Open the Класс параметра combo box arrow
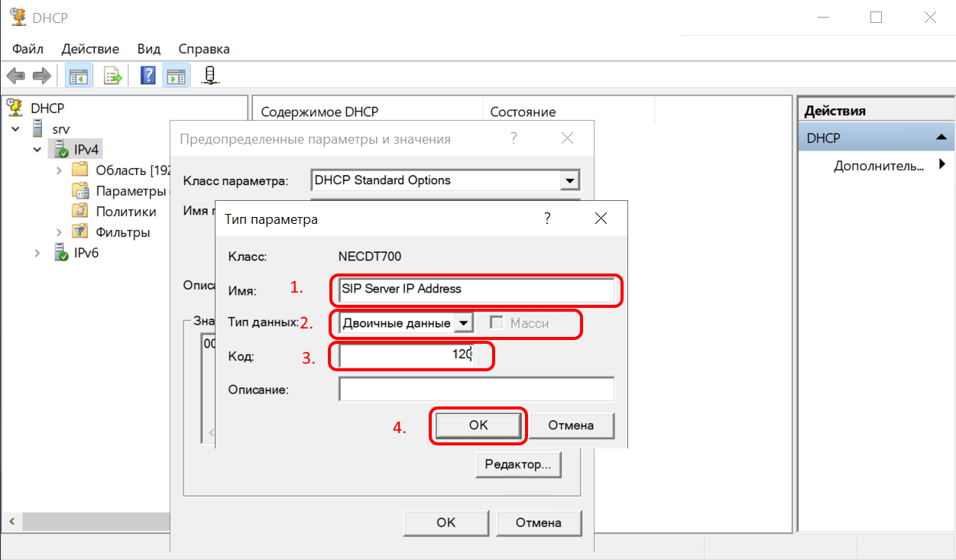 click(x=569, y=181)
